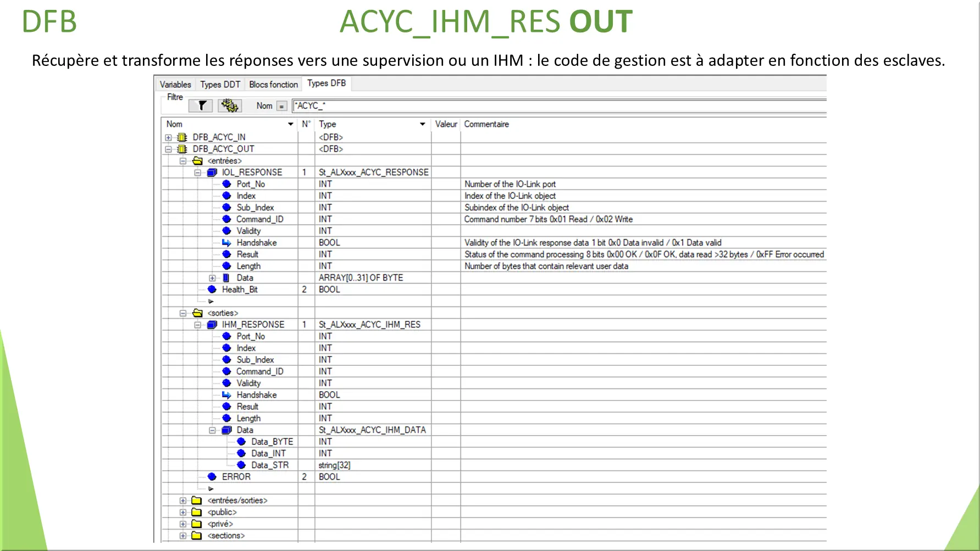Image resolution: width=980 pixels, height=551 pixels.
Task: Collapse the sorties folder
Action: 183,313
